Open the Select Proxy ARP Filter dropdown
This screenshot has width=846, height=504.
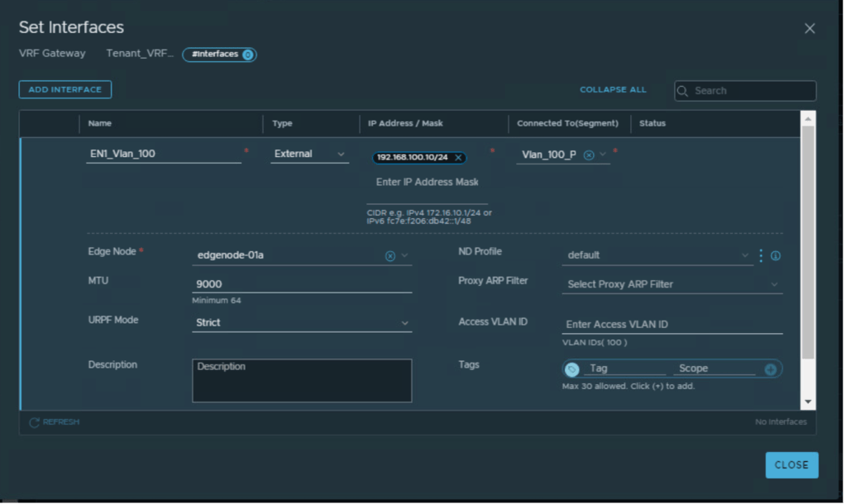coord(672,284)
